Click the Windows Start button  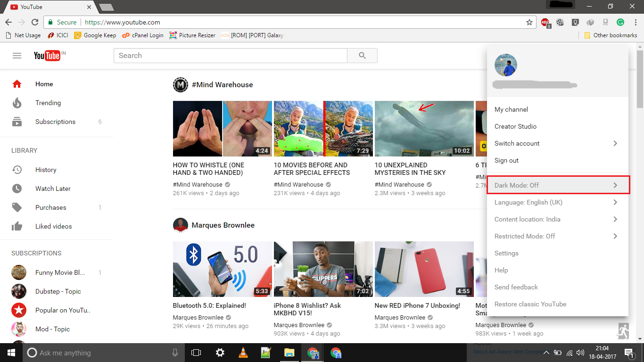(x=11, y=353)
